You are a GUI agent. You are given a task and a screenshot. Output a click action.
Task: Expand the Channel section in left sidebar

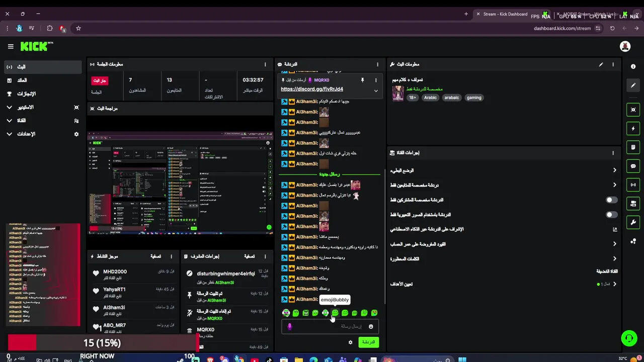click(9, 121)
